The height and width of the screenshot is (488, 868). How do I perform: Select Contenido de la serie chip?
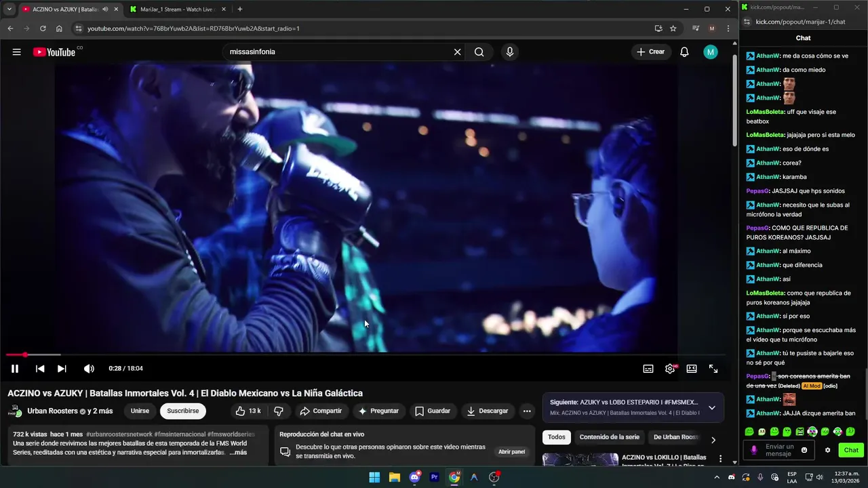609,437
